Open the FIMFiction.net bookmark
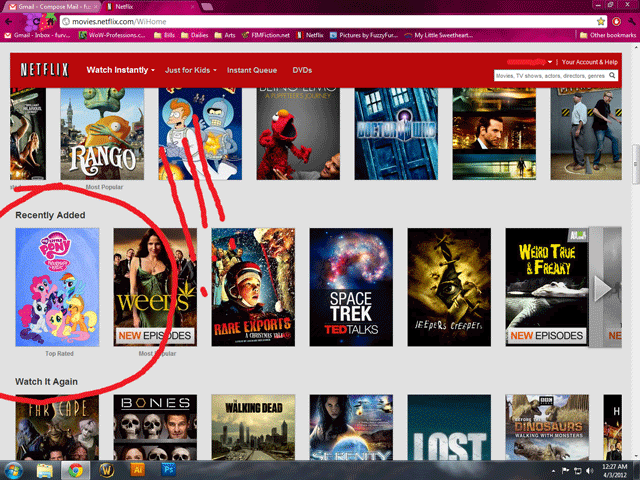This screenshot has width=640, height=480. tap(265, 36)
